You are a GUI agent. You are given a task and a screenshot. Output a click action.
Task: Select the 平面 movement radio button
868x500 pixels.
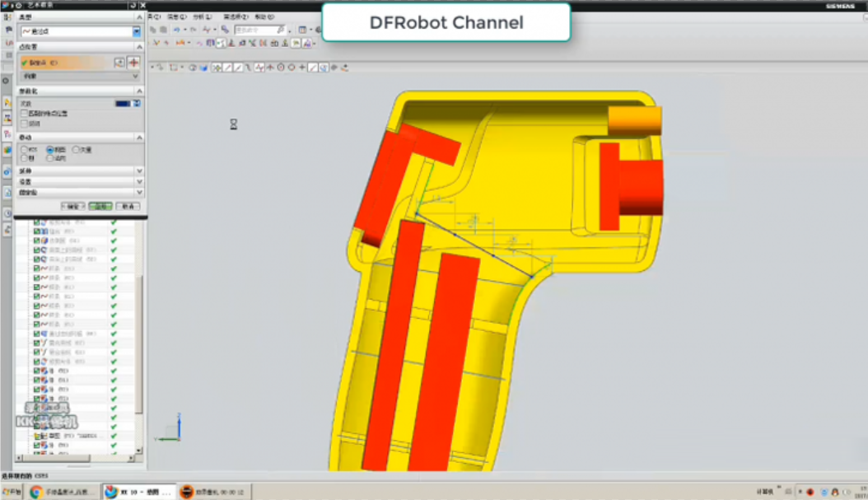pos(25,158)
